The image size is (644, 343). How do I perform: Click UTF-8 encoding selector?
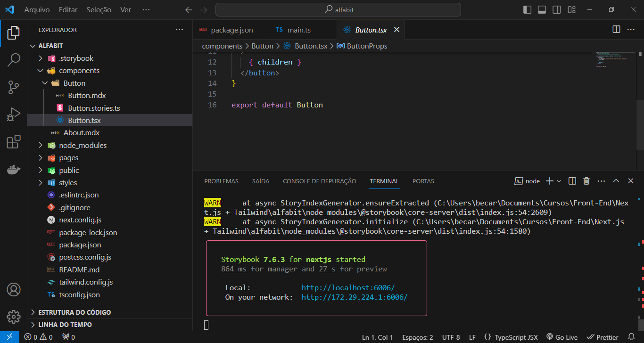point(451,337)
